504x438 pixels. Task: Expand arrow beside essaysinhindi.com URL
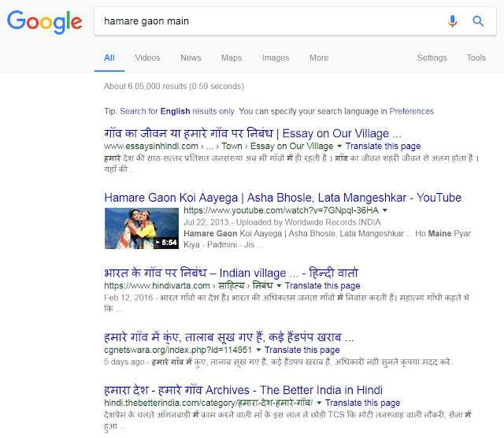click(x=339, y=147)
